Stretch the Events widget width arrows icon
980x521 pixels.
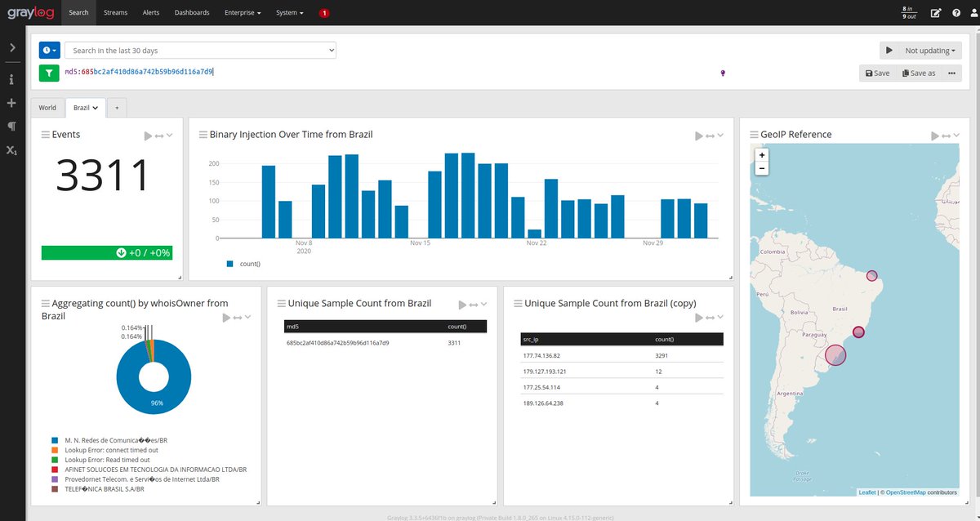tap(160, 136)
